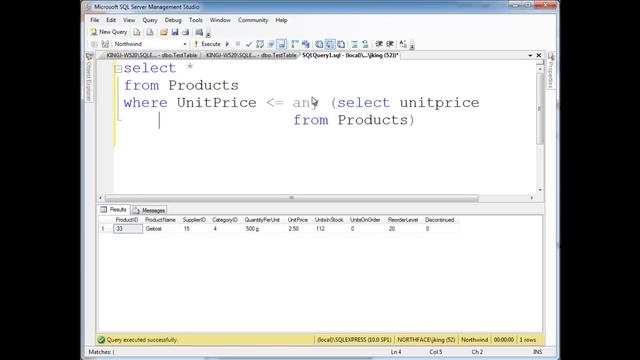The width and height of the screenshot is (640, 360).
Task: Expand the Object Explorer side panel
Action: [89, 78]
